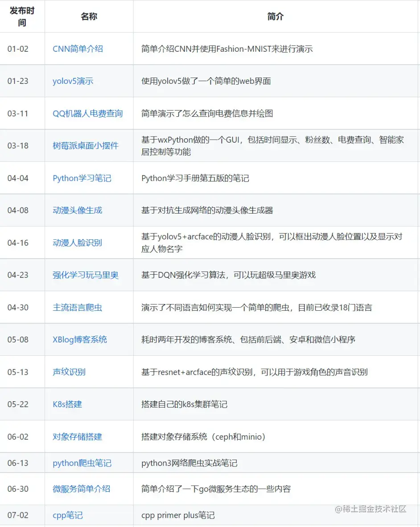This screenshot has height=527, width=420.
Task: Open the XBlog博客系统 project link
Action: tap(78, 340)
